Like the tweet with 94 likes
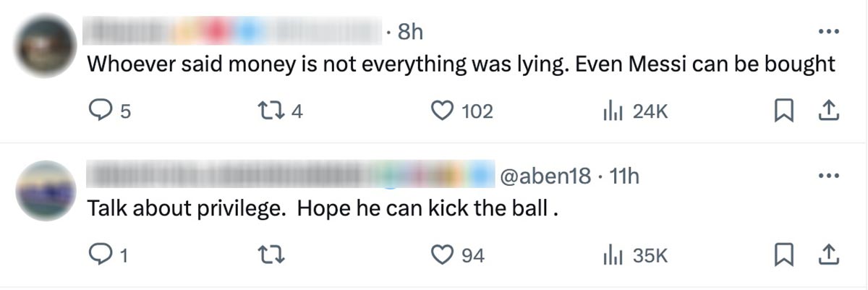Image resolution: width=868 pixels, height=290 pixels. click(441, 255)
